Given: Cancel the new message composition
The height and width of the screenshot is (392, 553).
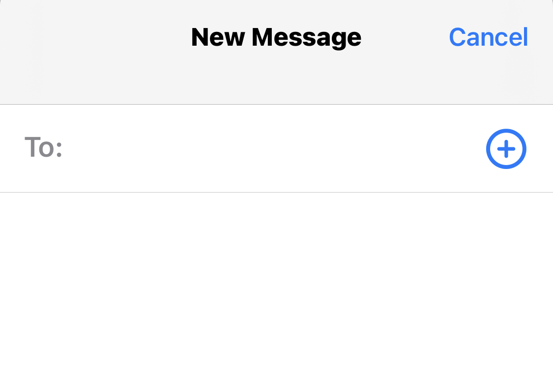Looking at the screenshot, I should click(x=489, y=37).
